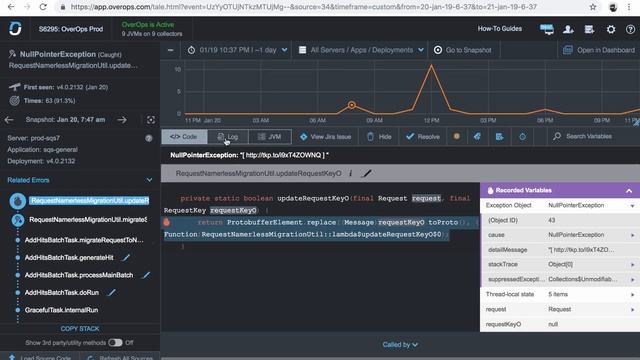Screen dimensions: 640x360
Task: Click the browser reload icon
Action: (x=43, y=7)
